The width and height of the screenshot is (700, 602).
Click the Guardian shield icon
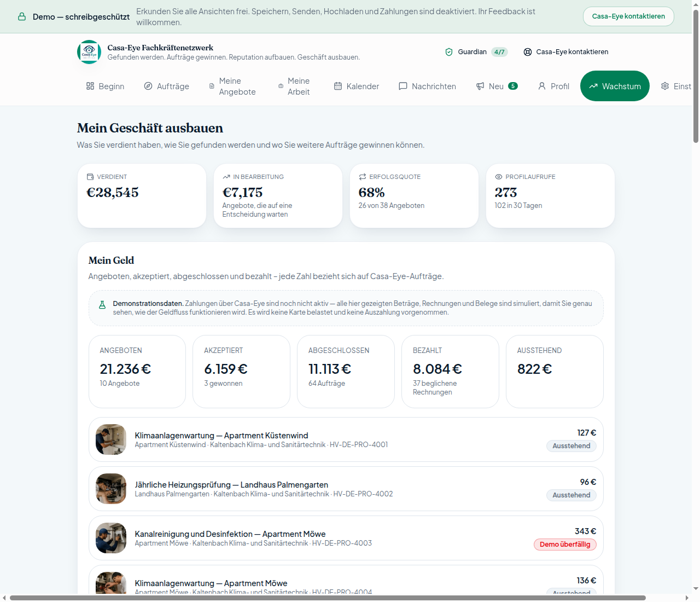[449, 52]
